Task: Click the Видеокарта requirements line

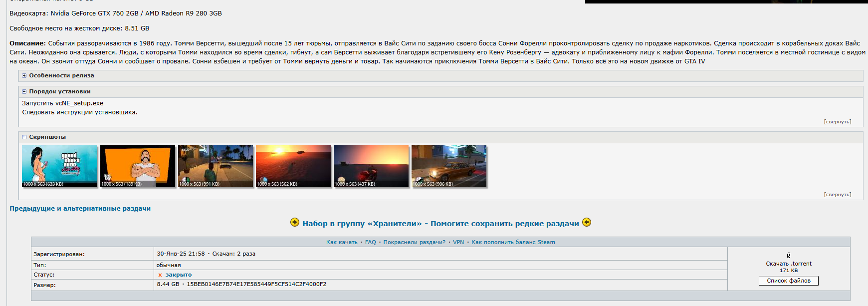Action: 116,13
